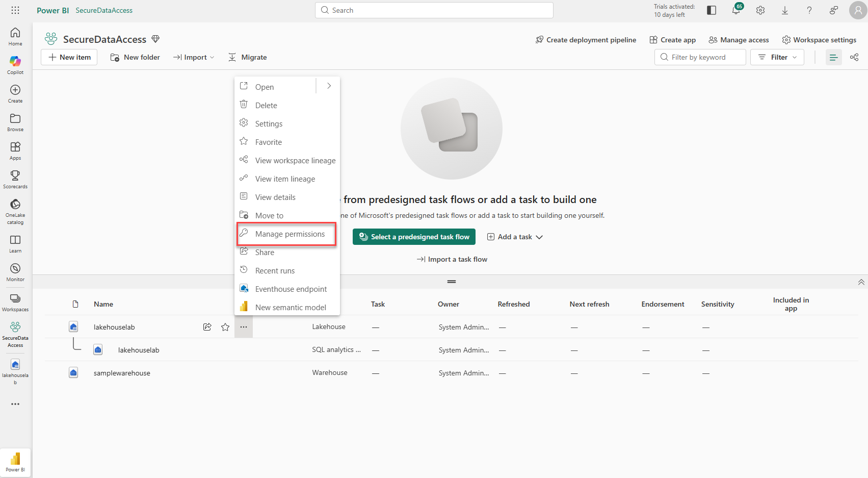This screenshot has width=868, height=478.
Task: Grab the pane resize handle bar
Action: click(452, 282)
